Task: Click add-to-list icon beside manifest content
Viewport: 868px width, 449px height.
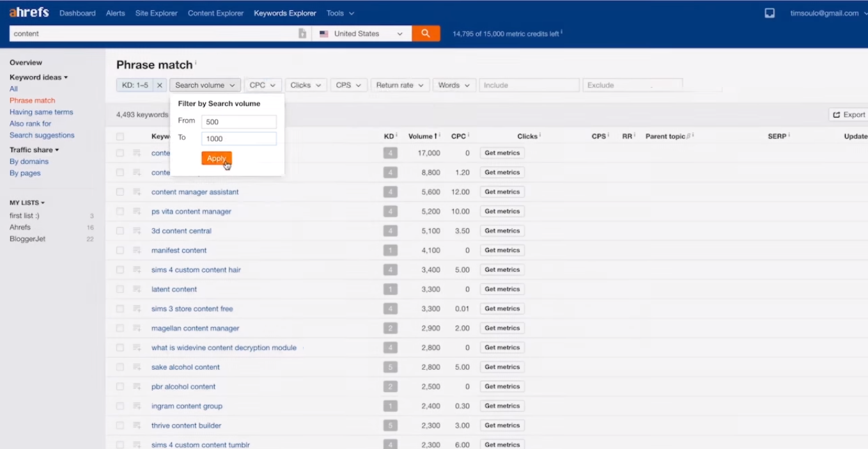Action: click(137, 250)
